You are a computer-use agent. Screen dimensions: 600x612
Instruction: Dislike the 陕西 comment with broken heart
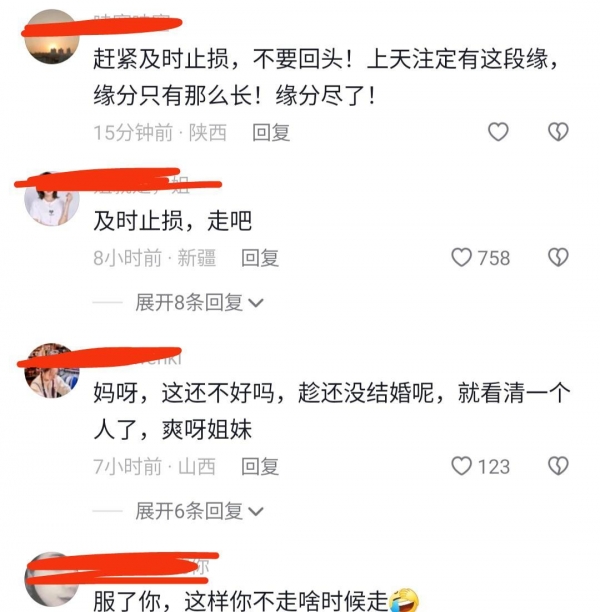tap(558, 132)
